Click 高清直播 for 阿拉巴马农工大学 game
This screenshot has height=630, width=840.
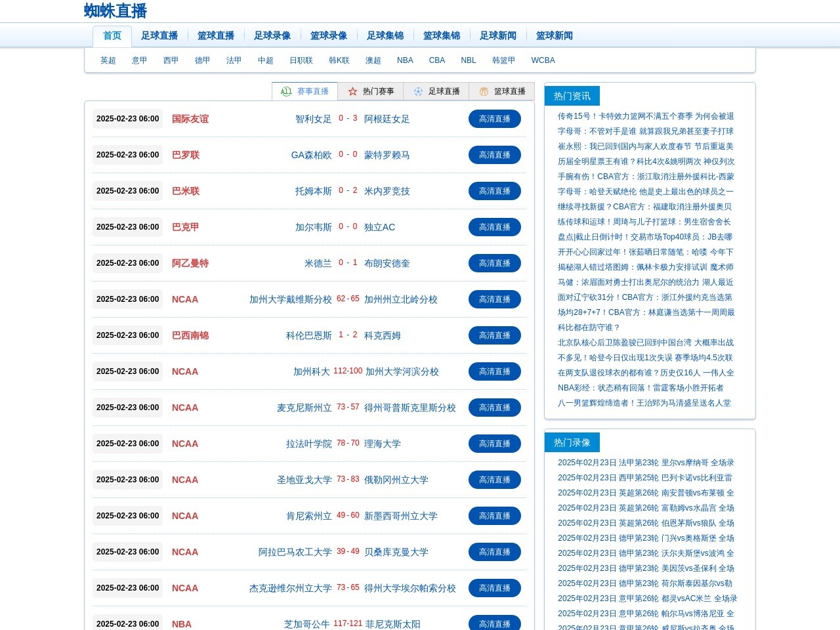(x=495, y=552)
